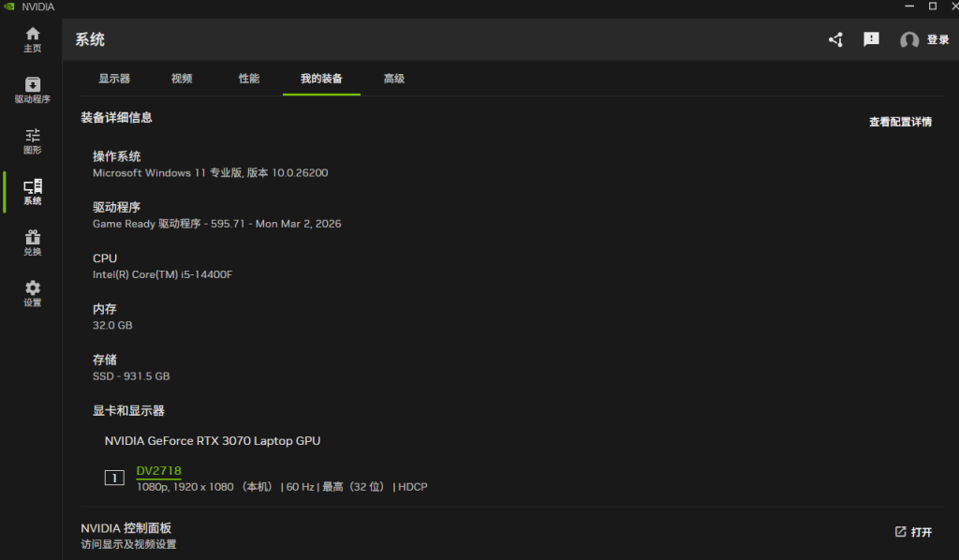
Task: Open the 性能 tab
Action: click(248, 79)
